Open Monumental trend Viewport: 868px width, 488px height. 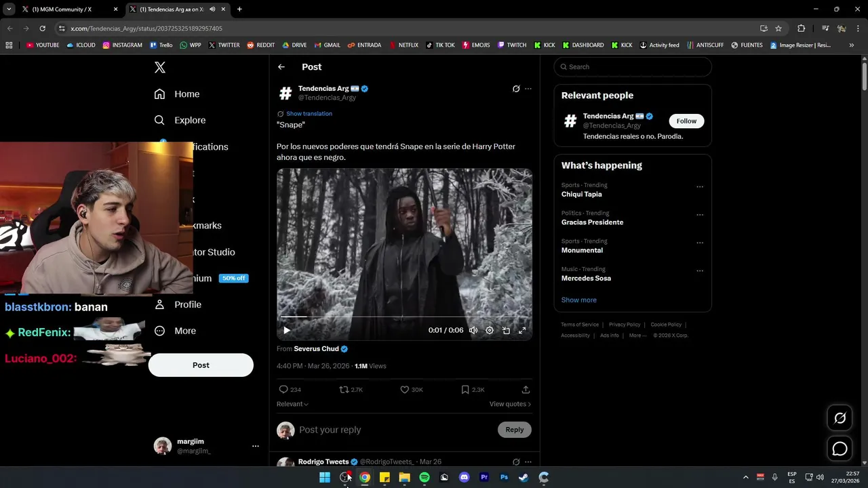(582, 250)
